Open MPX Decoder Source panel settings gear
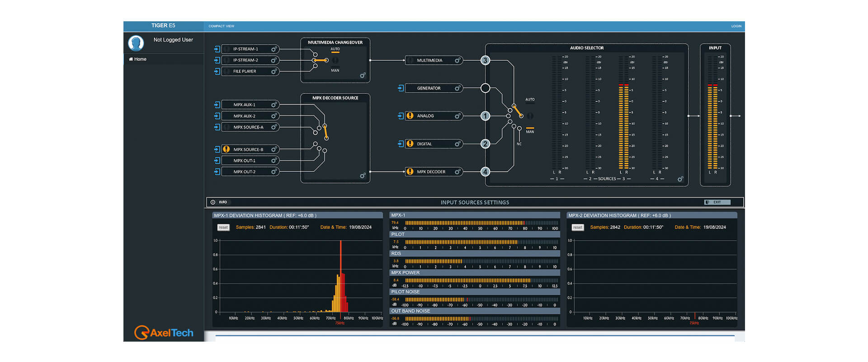868x362 pixels. pos(363,176)
